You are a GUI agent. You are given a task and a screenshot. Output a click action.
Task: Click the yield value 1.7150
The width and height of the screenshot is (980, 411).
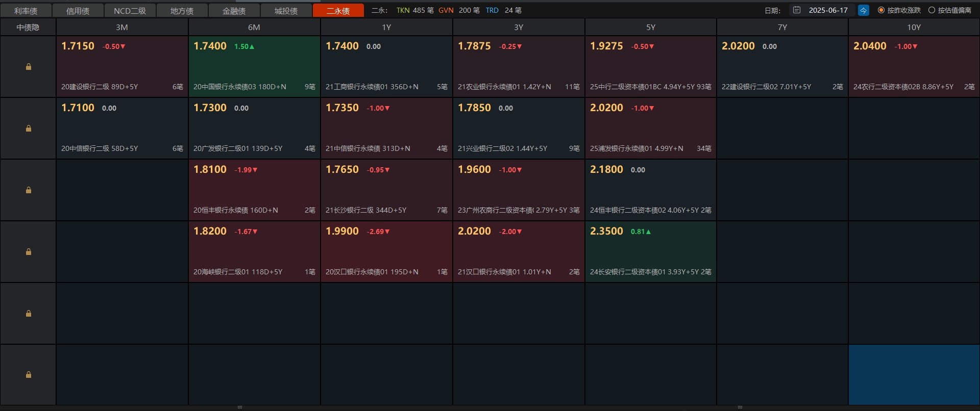[x=78, y=46]
